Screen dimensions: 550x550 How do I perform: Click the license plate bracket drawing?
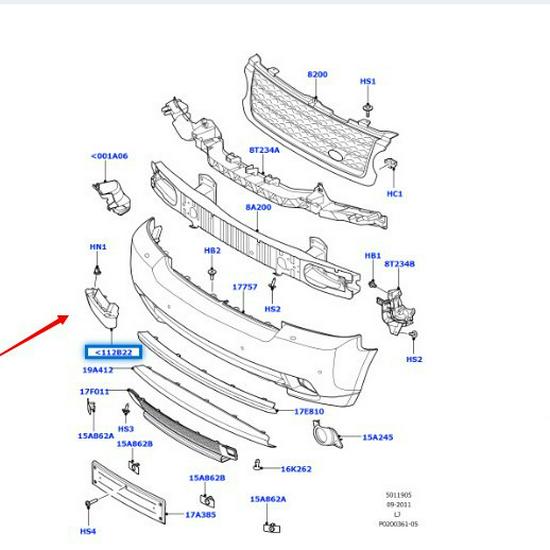tap(128, 492)
